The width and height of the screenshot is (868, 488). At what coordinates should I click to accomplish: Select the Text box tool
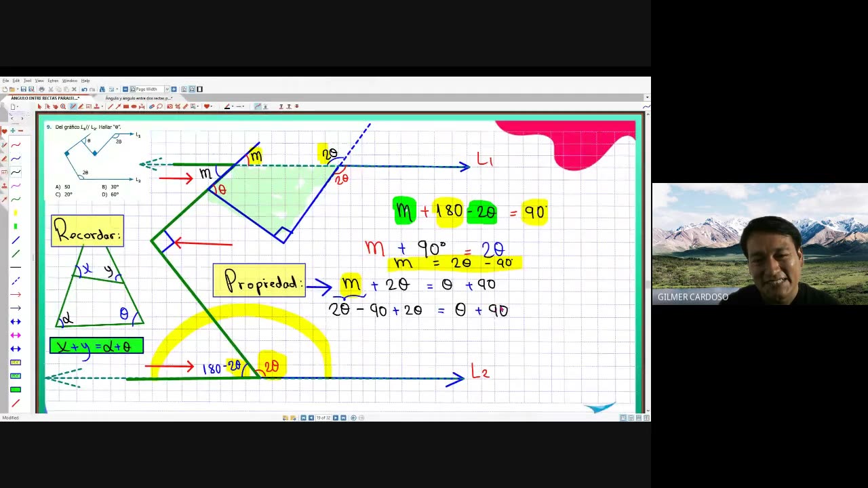coord(89,106)
